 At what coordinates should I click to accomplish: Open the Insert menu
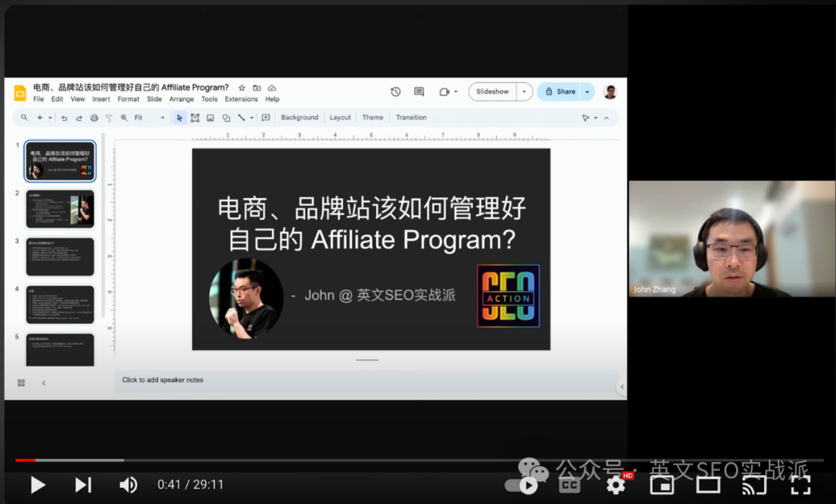tap(101, 99)
